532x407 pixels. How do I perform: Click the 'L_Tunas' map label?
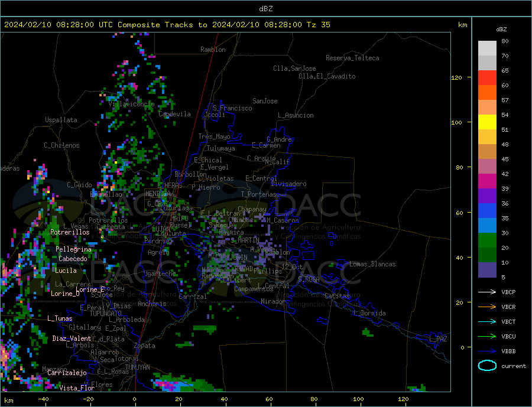point(60,318)
